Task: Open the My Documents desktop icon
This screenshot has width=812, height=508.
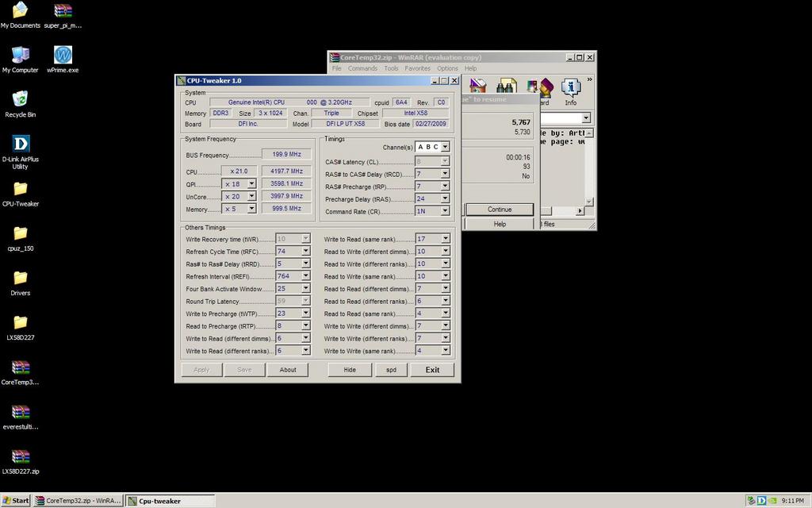Action: click(20, 15)
